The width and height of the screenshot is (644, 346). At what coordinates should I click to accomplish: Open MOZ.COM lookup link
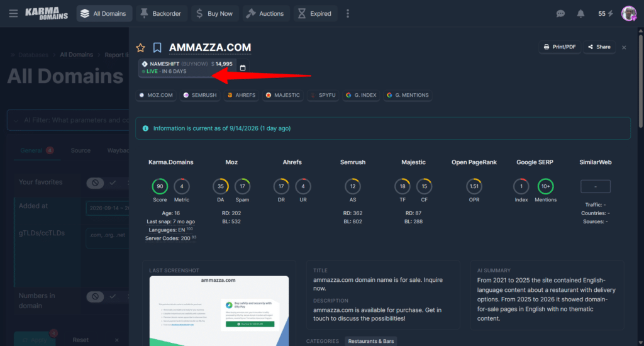[x=156, y=95]
